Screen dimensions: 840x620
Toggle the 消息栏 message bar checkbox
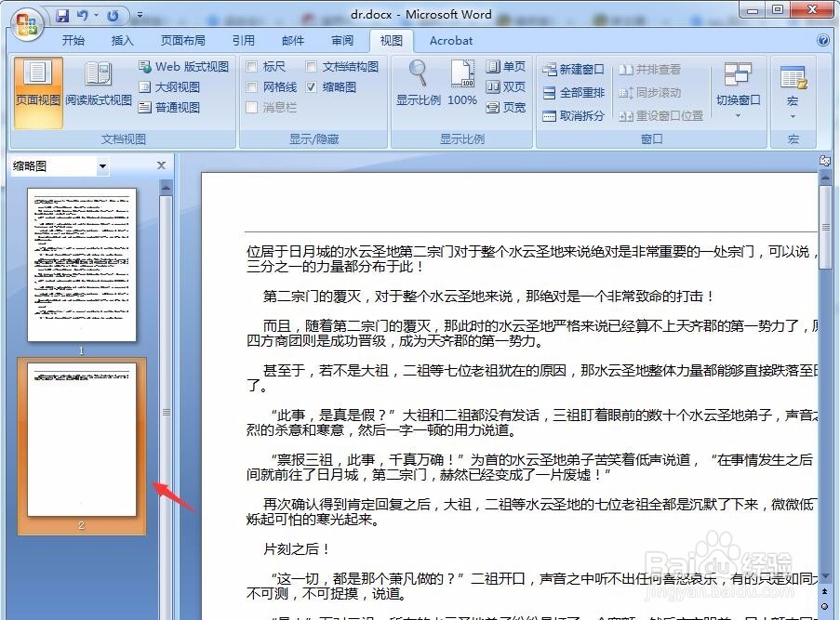(251, 107)
